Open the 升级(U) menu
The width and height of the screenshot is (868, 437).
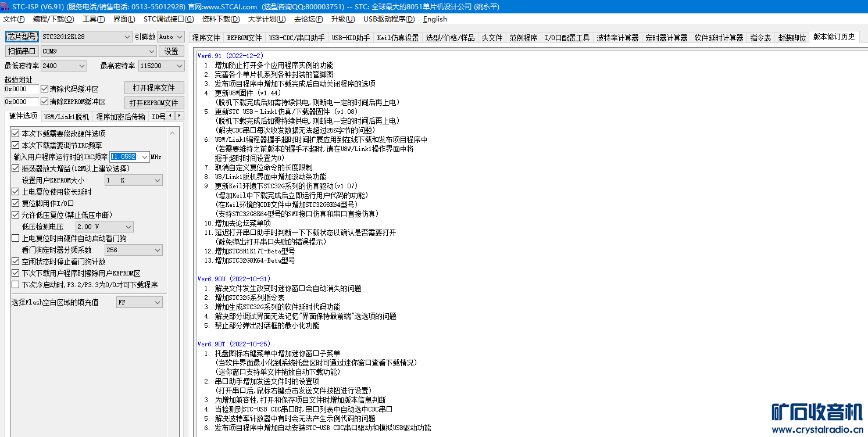pyautogui.click(x=343, y=19)
